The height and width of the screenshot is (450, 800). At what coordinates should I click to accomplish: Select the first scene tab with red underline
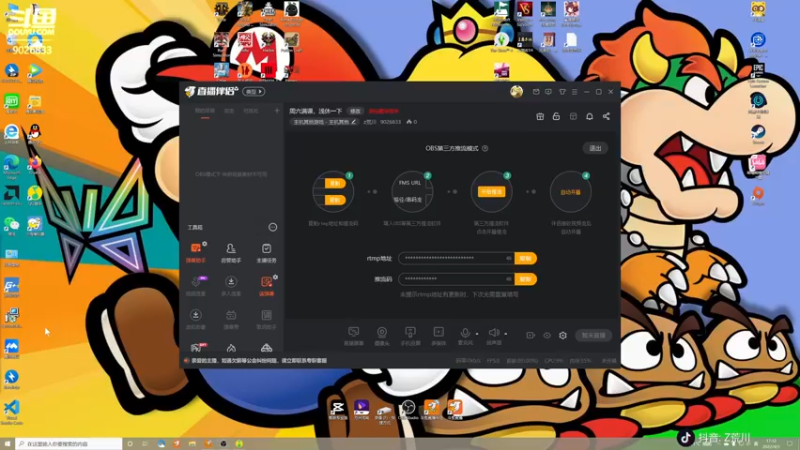(x=205, y=111)
